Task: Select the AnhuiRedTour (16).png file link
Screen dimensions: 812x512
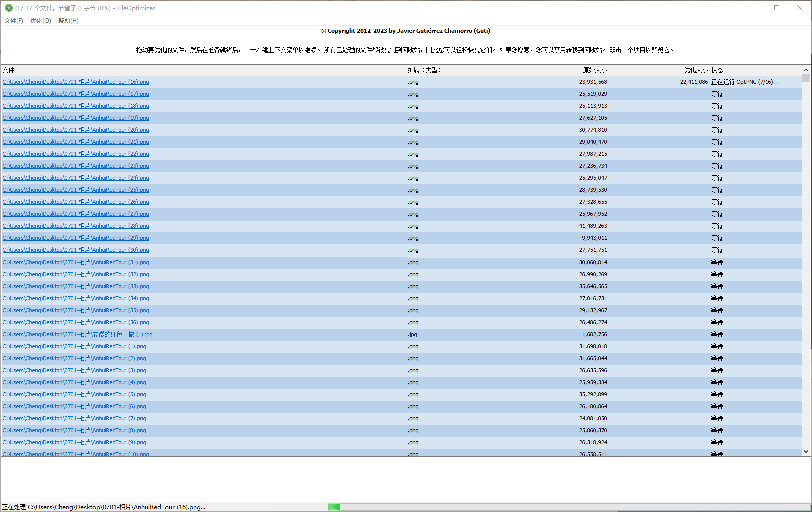Action: coord(76,82)
